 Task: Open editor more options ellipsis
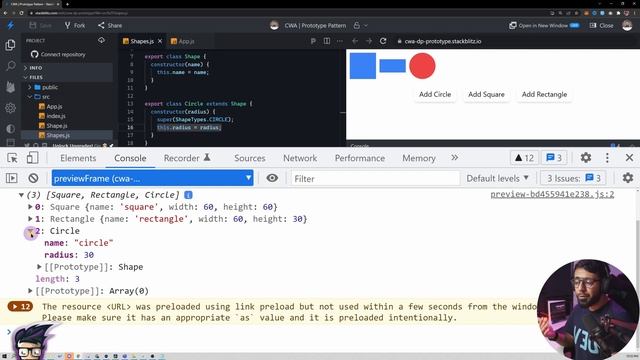point(340,41)
